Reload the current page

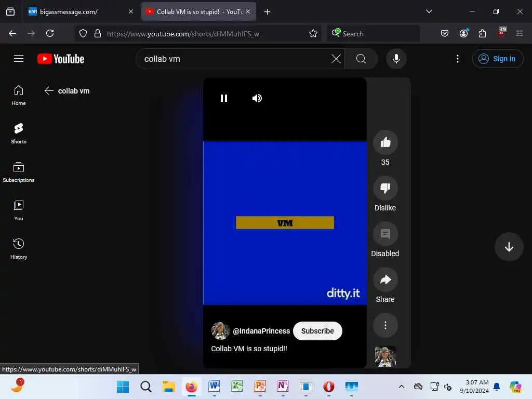coord(50,33)
